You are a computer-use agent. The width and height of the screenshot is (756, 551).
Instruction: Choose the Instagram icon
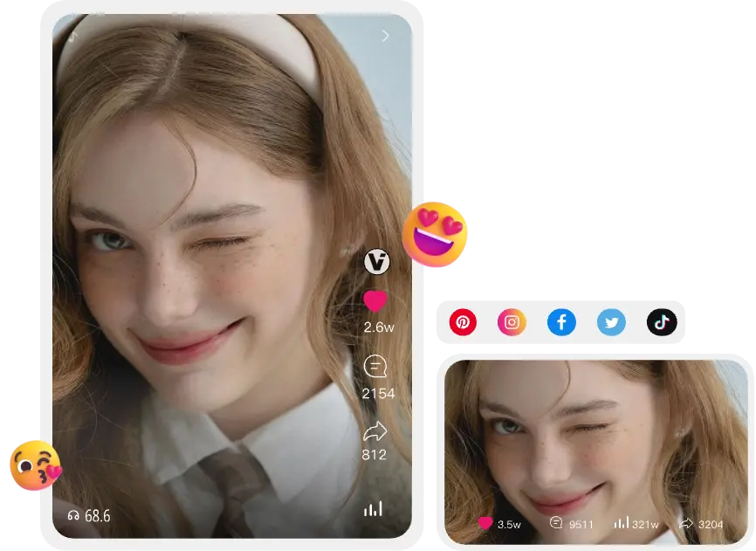[x=512, y=323]
